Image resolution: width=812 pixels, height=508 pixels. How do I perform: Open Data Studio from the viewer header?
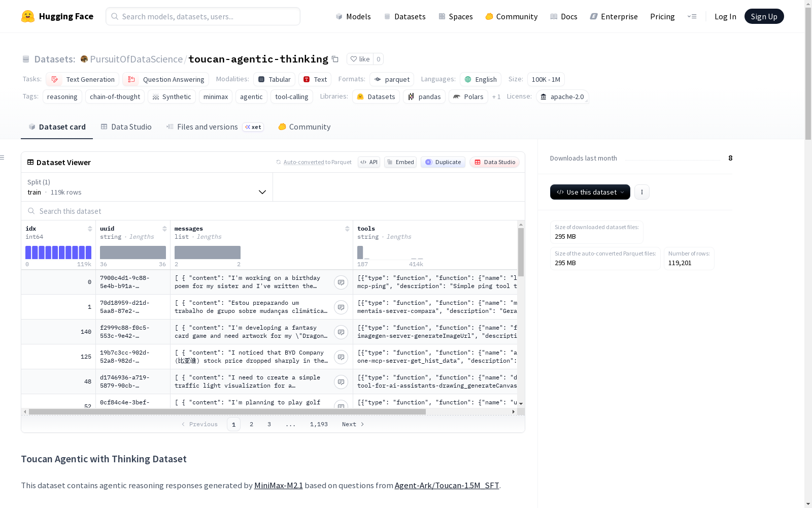click(495, 162)
